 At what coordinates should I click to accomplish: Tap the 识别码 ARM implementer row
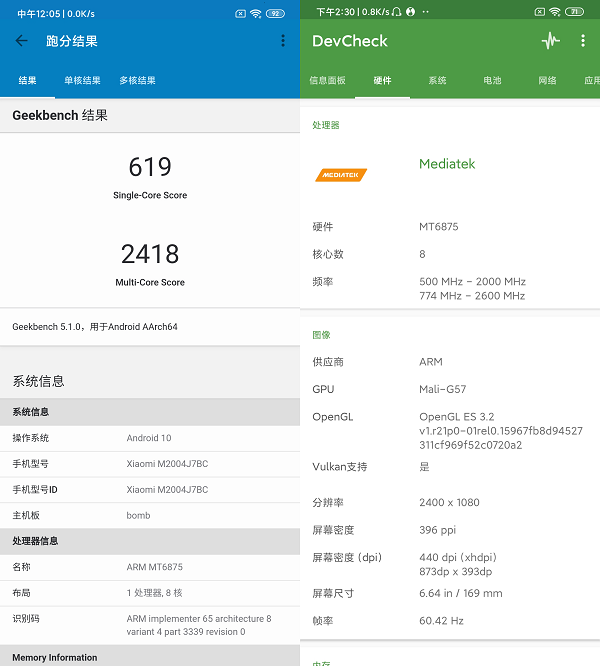(x=150, y=625)
